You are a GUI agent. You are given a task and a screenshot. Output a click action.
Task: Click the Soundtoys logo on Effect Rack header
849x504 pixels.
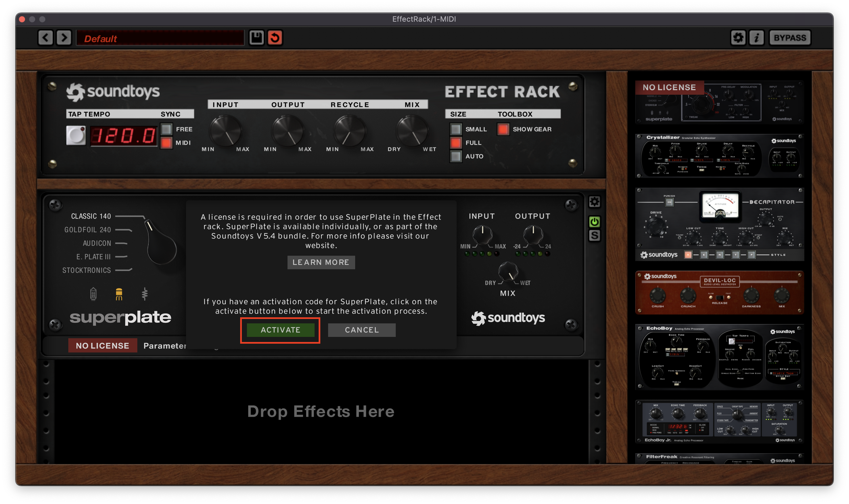(x=113, y=92)
